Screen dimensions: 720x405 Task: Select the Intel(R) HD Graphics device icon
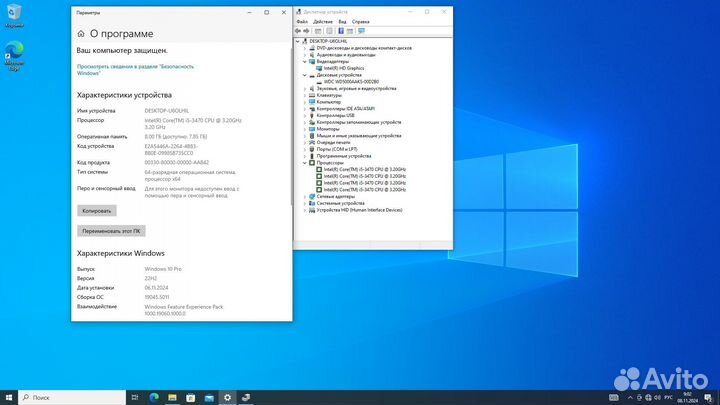click(319, 68)
